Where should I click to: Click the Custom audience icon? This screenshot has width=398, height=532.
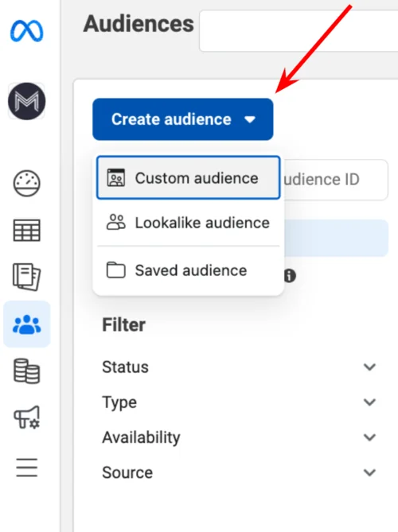[x=116, y=178]
